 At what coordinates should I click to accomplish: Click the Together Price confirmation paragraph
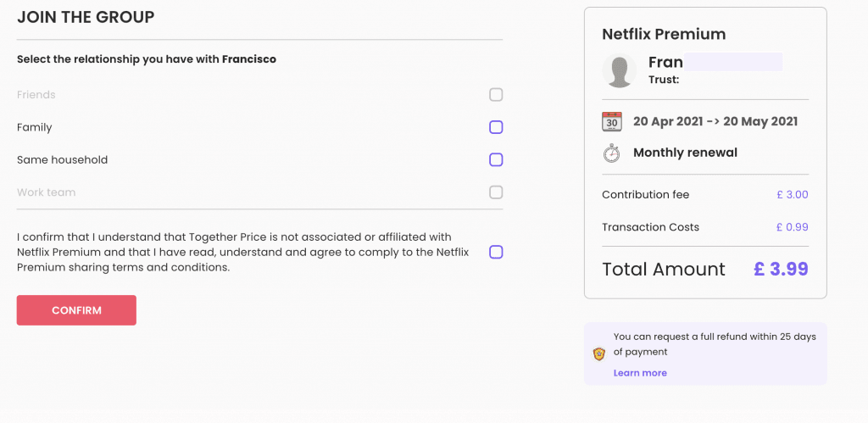point(243,253)
